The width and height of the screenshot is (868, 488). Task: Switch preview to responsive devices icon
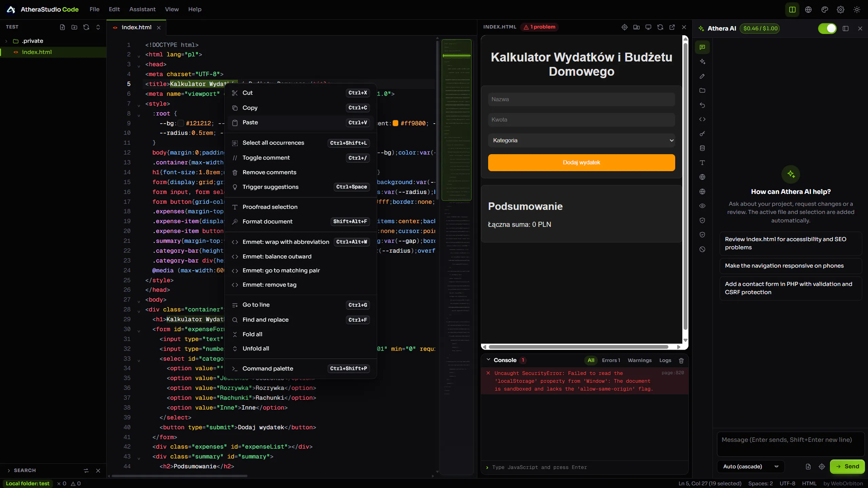[x=636, y=27]
